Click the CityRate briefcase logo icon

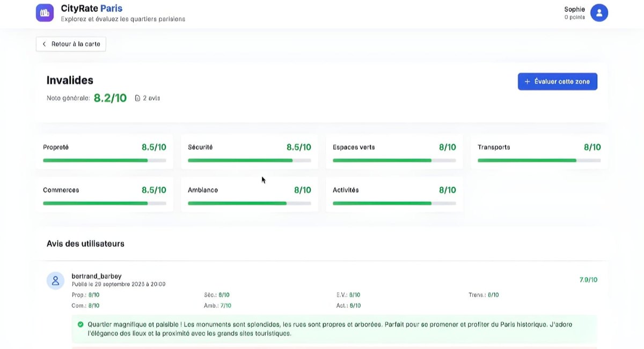[x=45, y=12]
